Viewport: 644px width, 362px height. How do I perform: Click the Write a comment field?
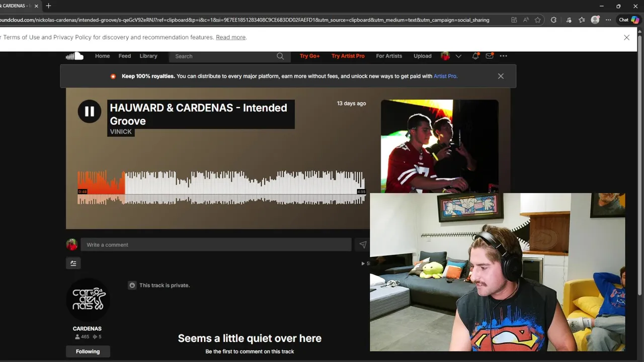pyautogui.click(x=216, y=245)
